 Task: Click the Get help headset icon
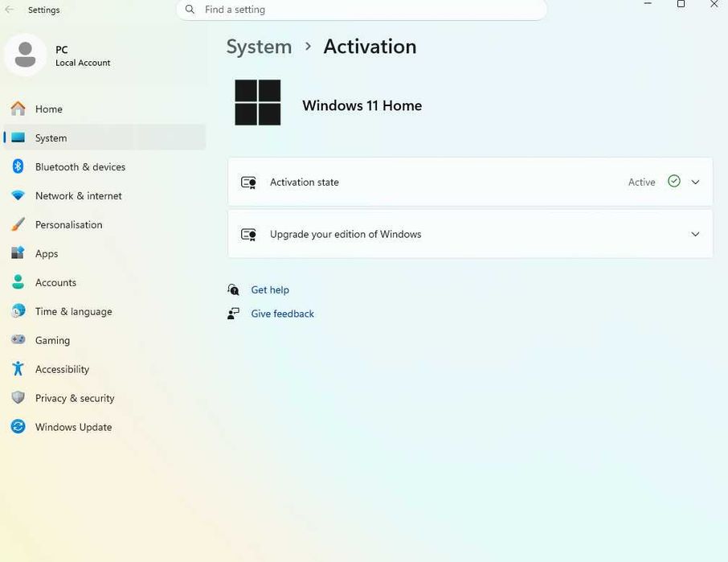[234, 289]
